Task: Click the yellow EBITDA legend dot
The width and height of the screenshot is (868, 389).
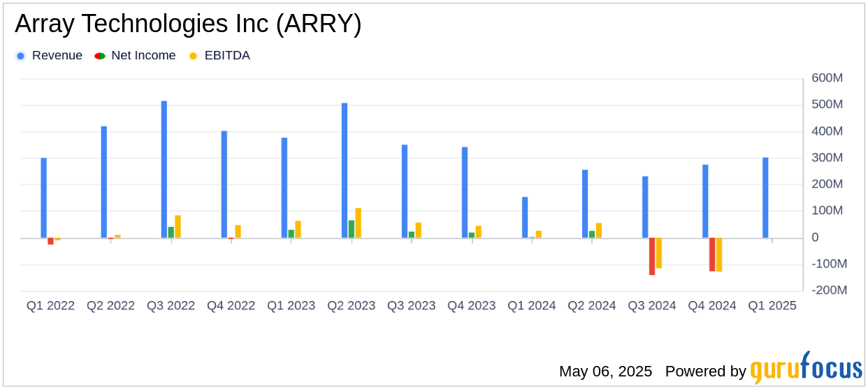Action: [193, 56]
